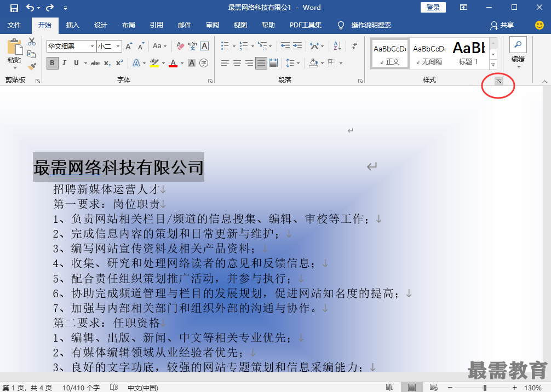Open the font size dropdown 小二

click(118, 46)
